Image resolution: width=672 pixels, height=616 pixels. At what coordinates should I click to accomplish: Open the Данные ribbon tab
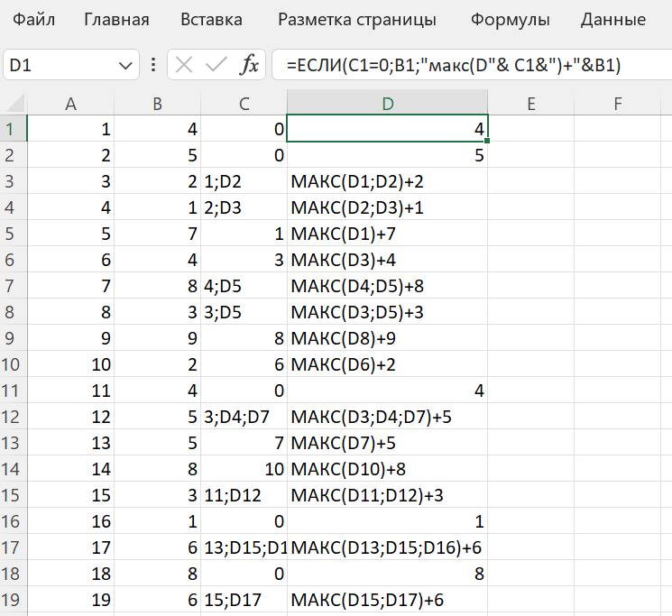[612, 19]
